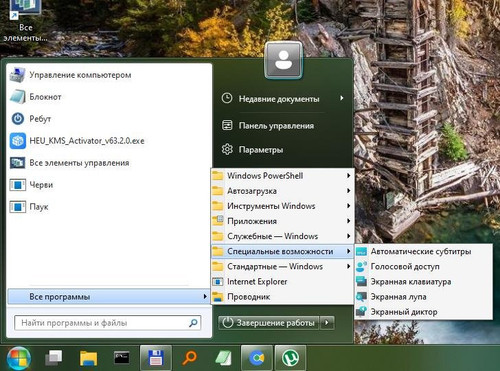Image resolution: width=500 pixels, height=371 pixels.
Task: Click the Экранная лупа icon
Action: point(361,297)
